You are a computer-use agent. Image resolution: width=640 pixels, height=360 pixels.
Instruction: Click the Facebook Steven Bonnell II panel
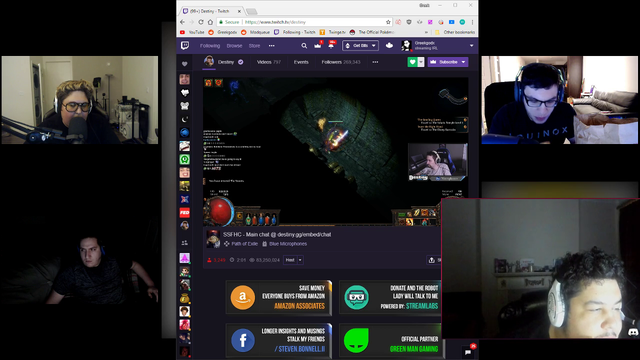click(x=279, y=340)
